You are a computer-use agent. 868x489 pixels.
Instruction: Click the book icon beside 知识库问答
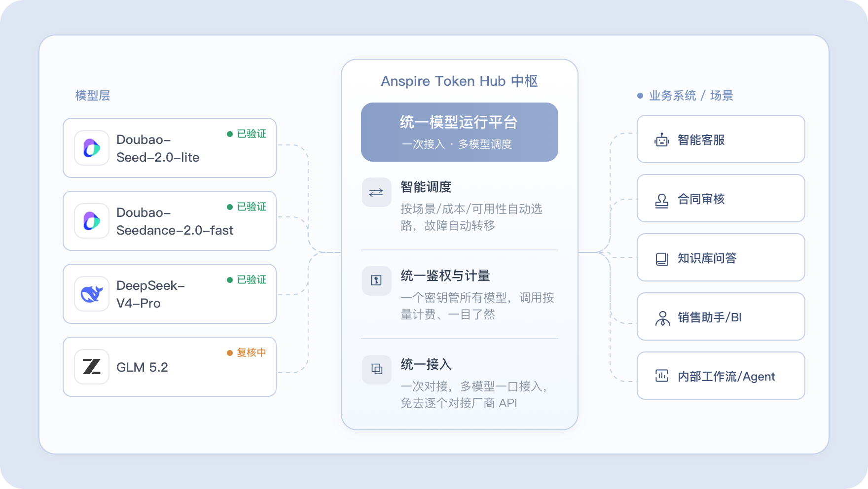[662, 259]
